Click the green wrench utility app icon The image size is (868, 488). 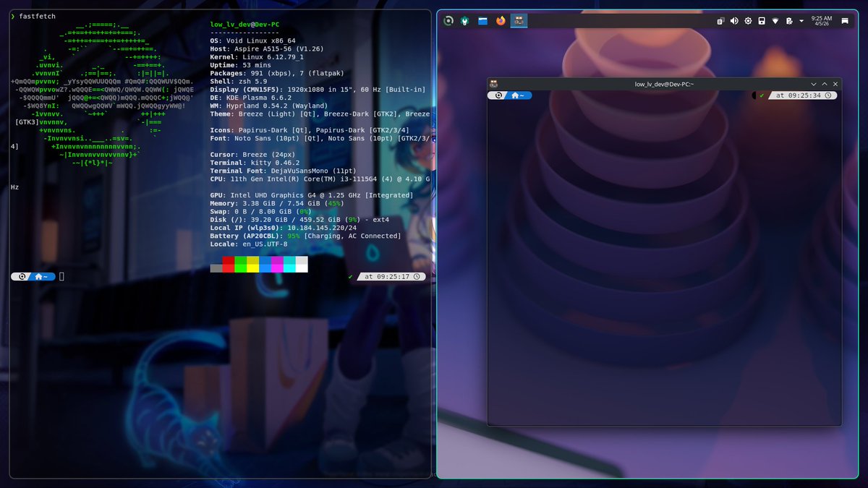pos(466,21)
